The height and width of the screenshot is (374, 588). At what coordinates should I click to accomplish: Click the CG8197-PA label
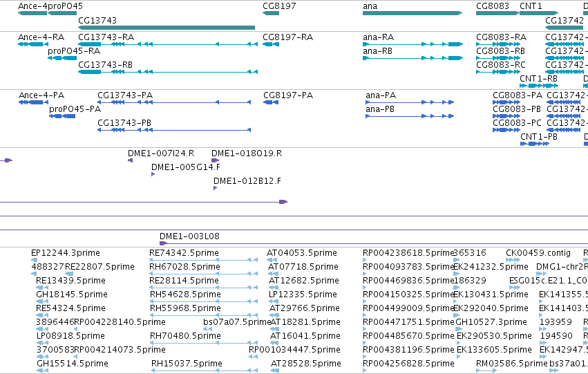[288, 95]
